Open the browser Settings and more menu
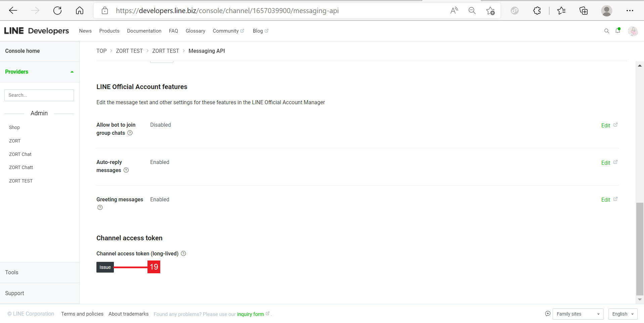This screenshot has width=644, height=323. click(630, 11)
